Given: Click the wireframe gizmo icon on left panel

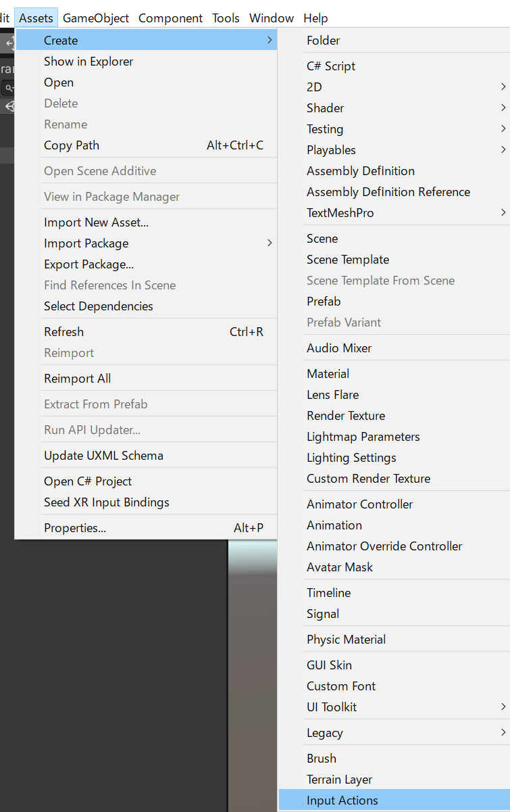Looking at the screenshot, I should pyautogui.click(x=10, y=107).
